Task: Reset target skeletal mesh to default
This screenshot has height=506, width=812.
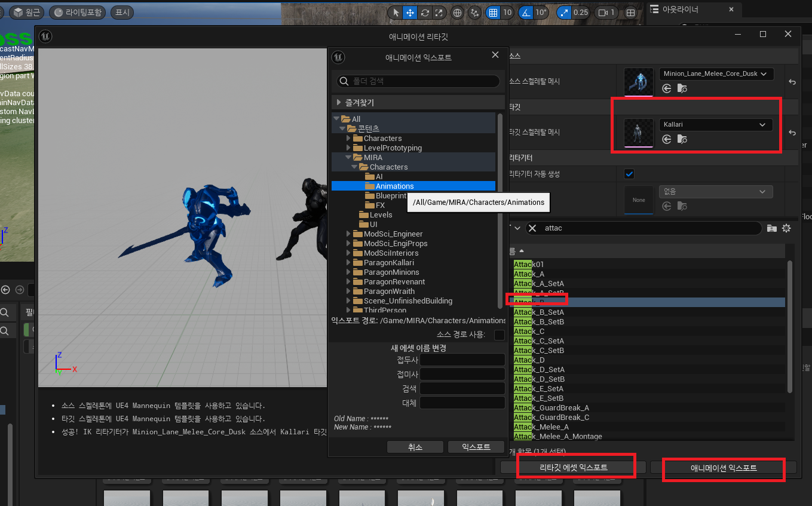Action: [792, 133]
